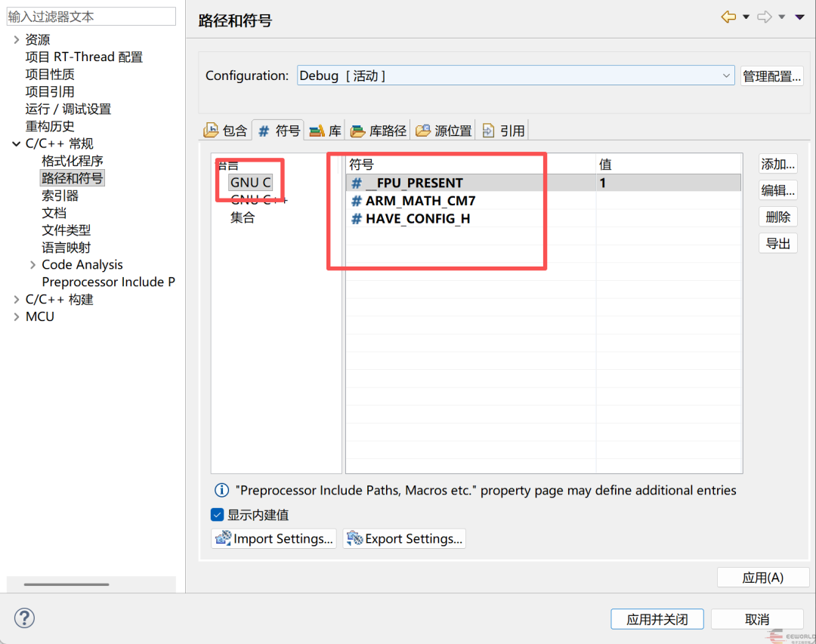Click the 应用并关闭 button
The width and height of the screenshot is (816, 644).
657,619
